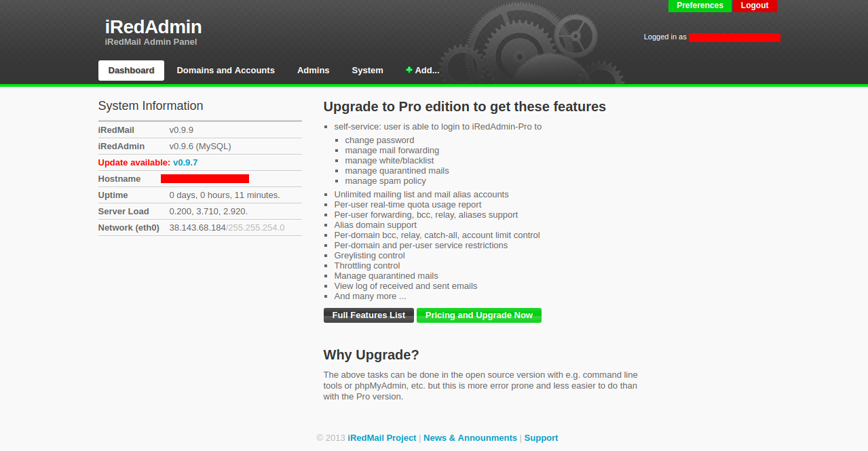Click the 'Manage quarantined mails' main item
Viewport: 868px width, 451px height.
386,276
